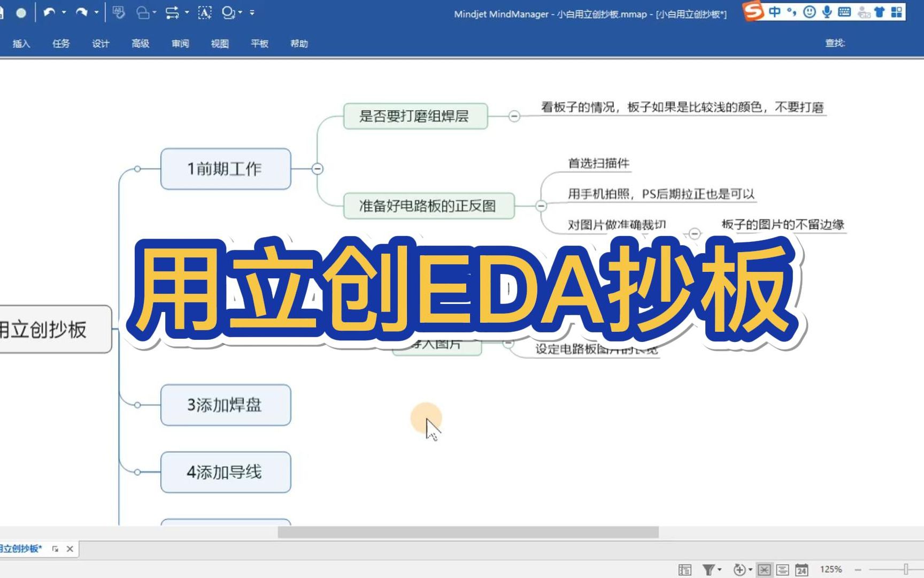Toggle Chinese/English input on the Sogou bar
Viewport: 924px width, 578px height.
775,12
